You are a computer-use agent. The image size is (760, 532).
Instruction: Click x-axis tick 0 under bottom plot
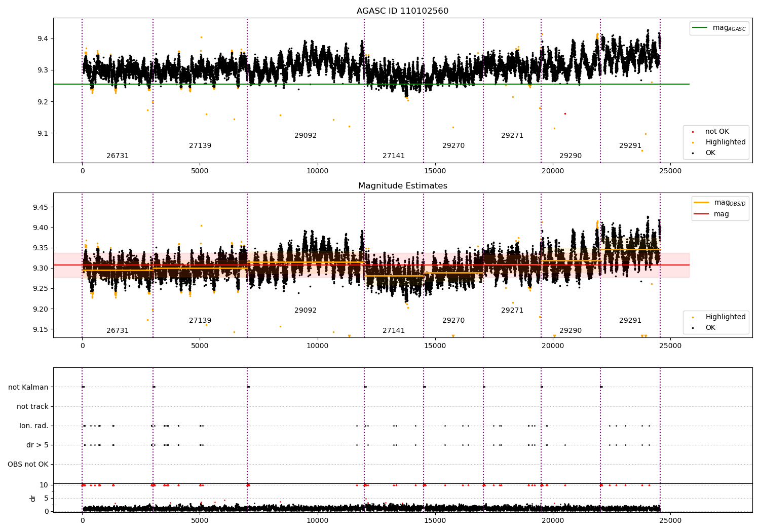(82, 520)
